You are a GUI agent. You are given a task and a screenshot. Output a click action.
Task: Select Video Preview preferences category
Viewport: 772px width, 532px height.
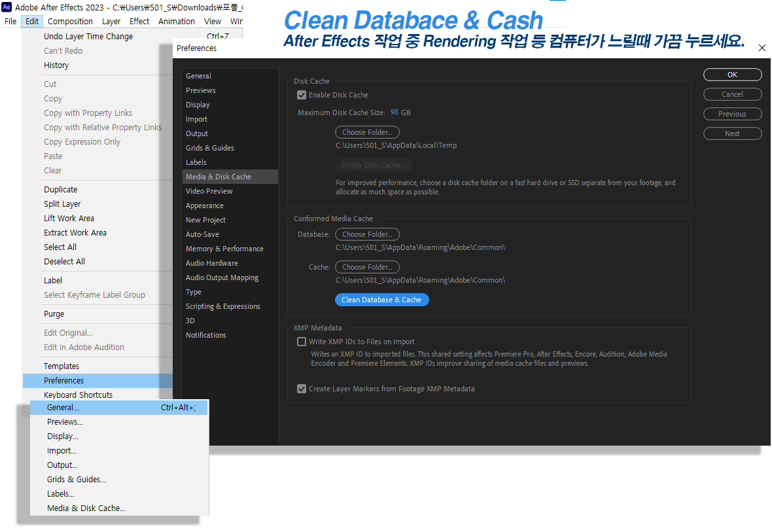230,191
